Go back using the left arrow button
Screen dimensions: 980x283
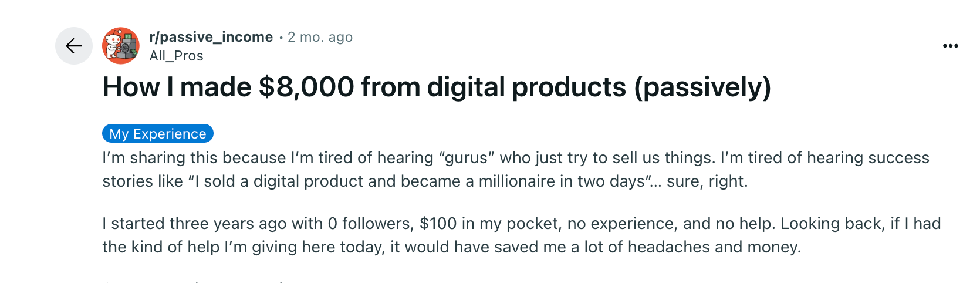point(74,46)
